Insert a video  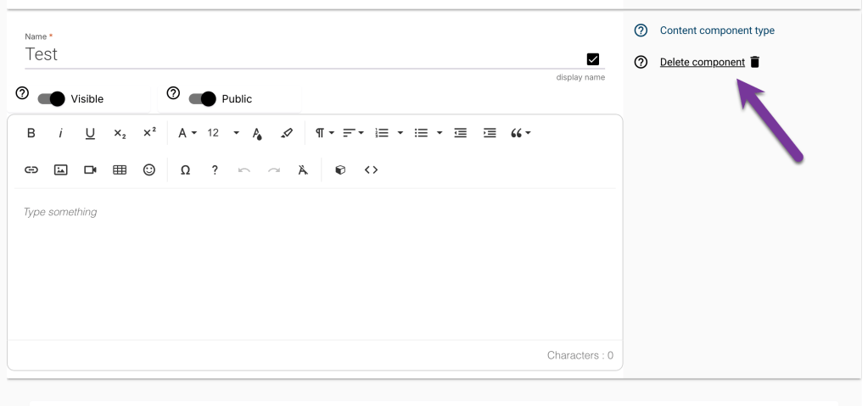click(90, 170)
